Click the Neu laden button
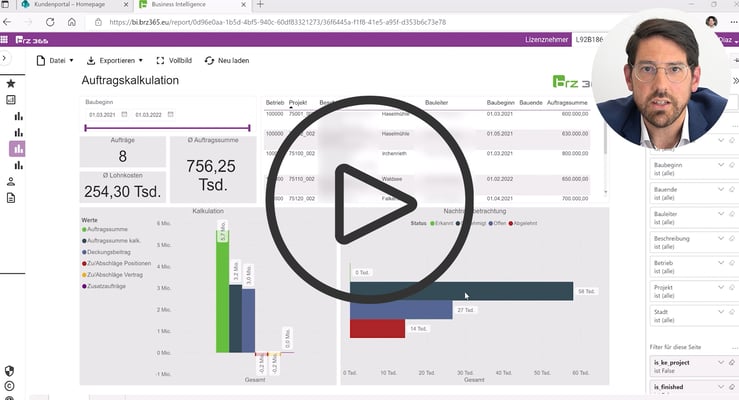Viewport: 739px width, 400px height. coord(227,60)
